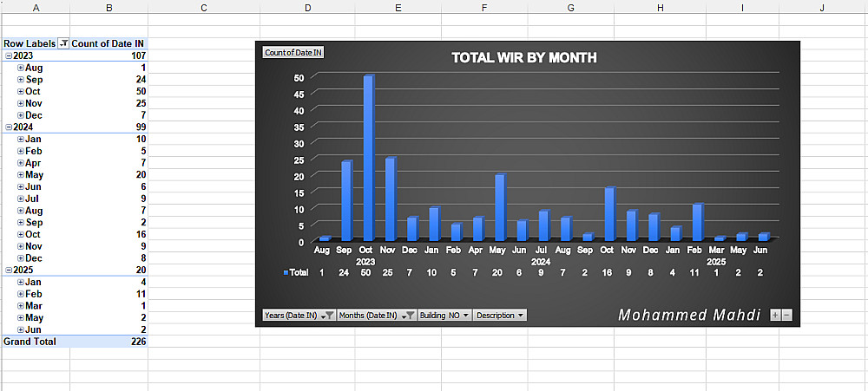Expand the Feb row with count 11
This screenshot has height=391, width=868.
(21, 294)
